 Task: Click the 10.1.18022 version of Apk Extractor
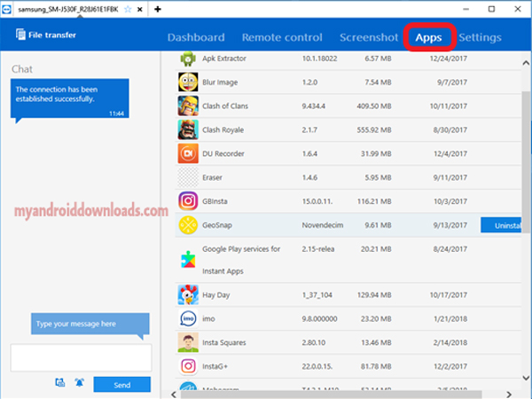pos(319,59)
